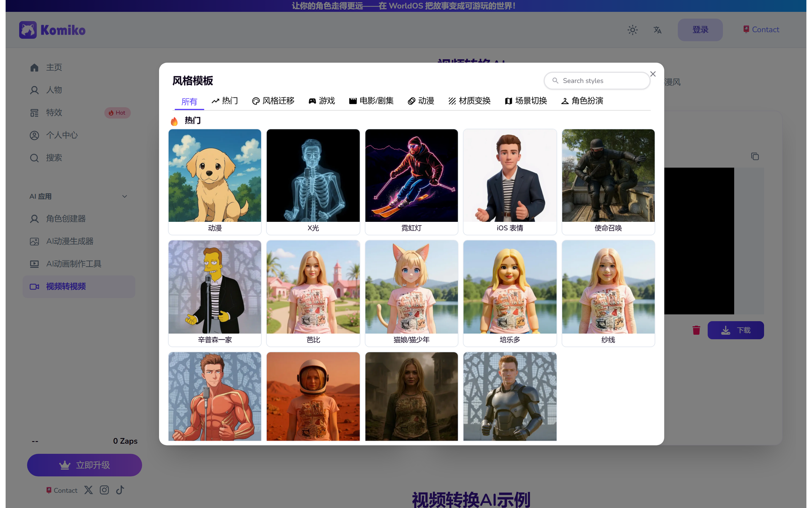Choose the 猫娘/猫少年 style thumbnail

click(x=411, y=293)
